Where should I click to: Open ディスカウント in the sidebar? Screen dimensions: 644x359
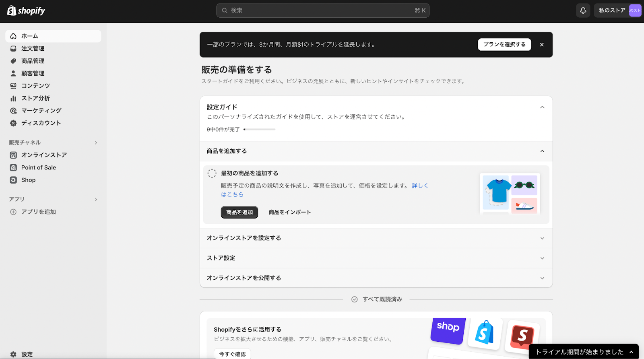(53, 123)
